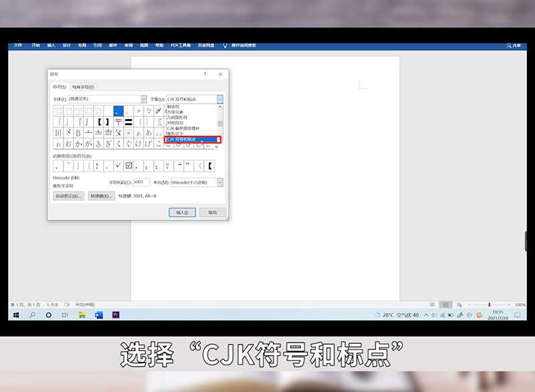Image resolution: width=535 pixels, height=392 pixels.
Task: Switch to the 特殊字符 tab in dialog
Action: click(x=83, y=87)
